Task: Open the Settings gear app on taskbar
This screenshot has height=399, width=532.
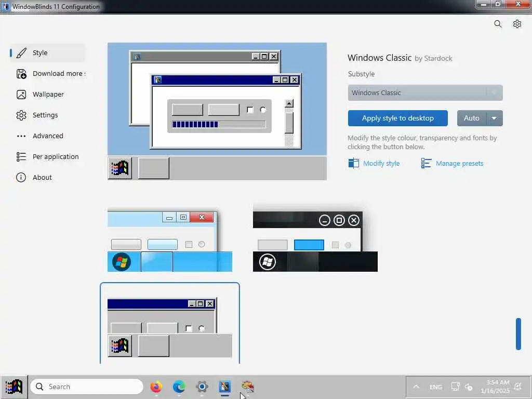Action: click(x=202, y=387)
